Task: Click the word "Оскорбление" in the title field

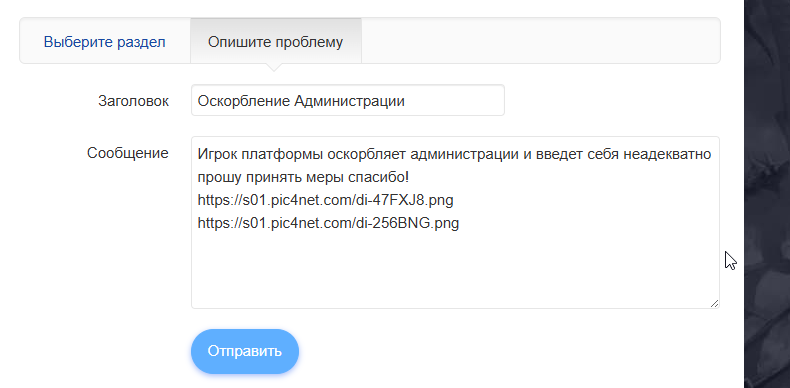Action: pyautogui.click(x=243, y=101)
